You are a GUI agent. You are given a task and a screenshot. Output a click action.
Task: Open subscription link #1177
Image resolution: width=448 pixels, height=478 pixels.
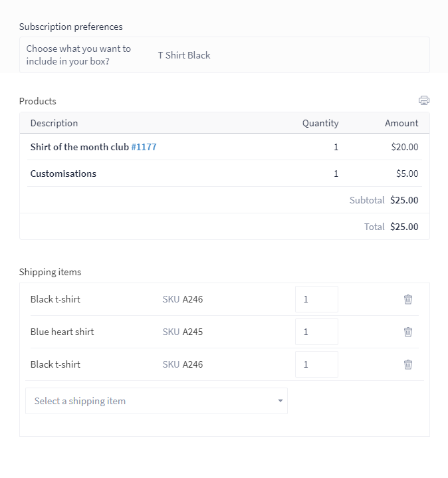point(144,147)
